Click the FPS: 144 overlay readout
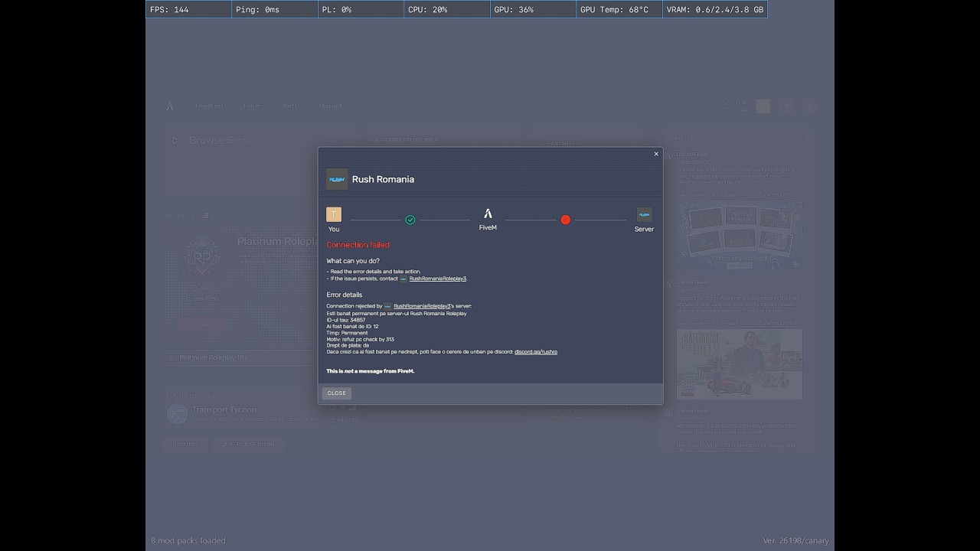The image size is (980, 551). point(188,9)
